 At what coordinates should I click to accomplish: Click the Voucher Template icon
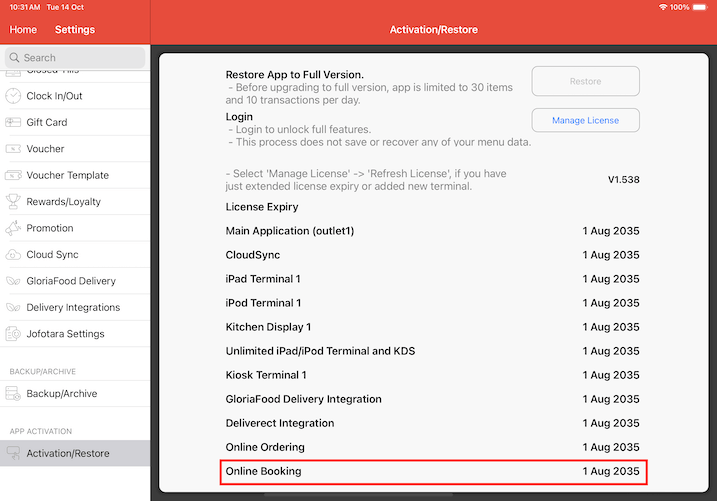(13, 176)
